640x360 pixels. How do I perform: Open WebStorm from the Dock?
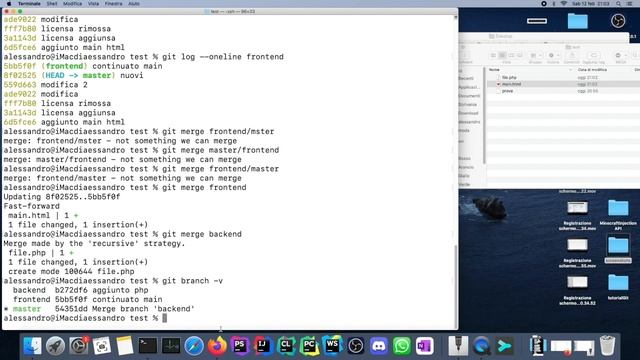click(332, 346)
